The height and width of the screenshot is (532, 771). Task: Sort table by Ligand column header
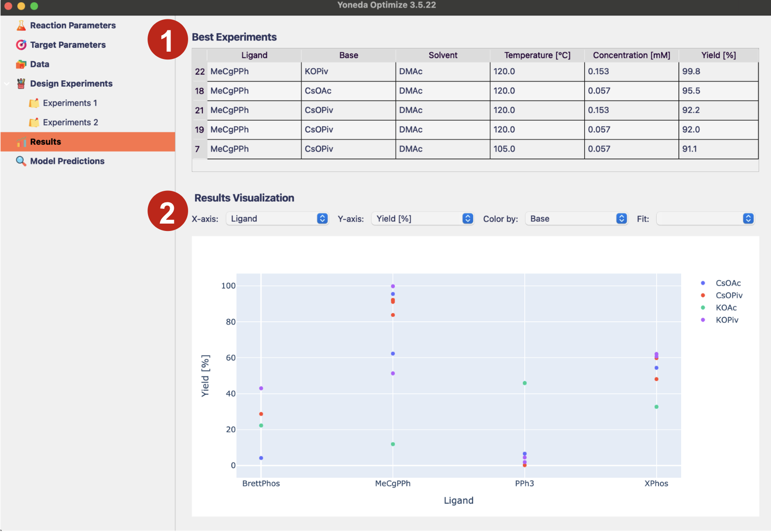(254, 55)
